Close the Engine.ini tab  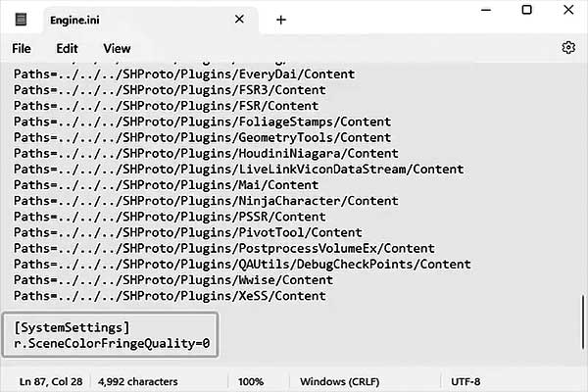click(x=239, y=19)
